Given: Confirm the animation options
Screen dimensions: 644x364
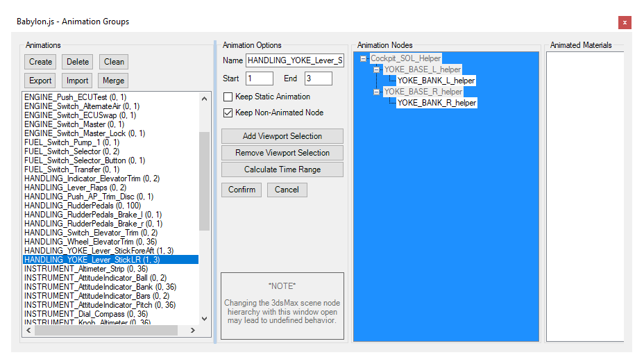Looking at the screenshot, I should point(241,190).
